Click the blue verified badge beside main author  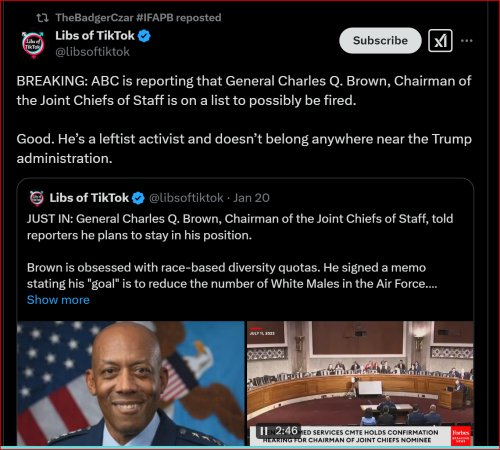[144, 36]
